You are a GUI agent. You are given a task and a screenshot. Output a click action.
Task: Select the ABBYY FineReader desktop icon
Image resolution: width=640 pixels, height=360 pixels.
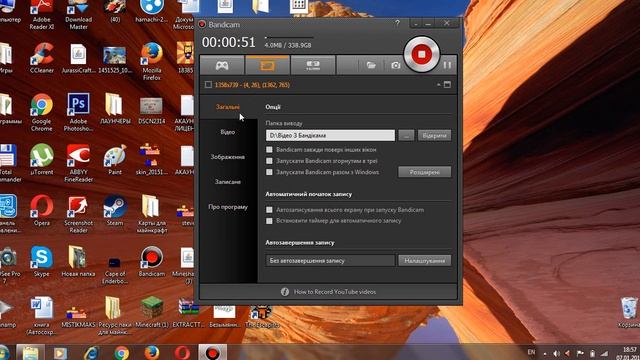tap(78, 163)
